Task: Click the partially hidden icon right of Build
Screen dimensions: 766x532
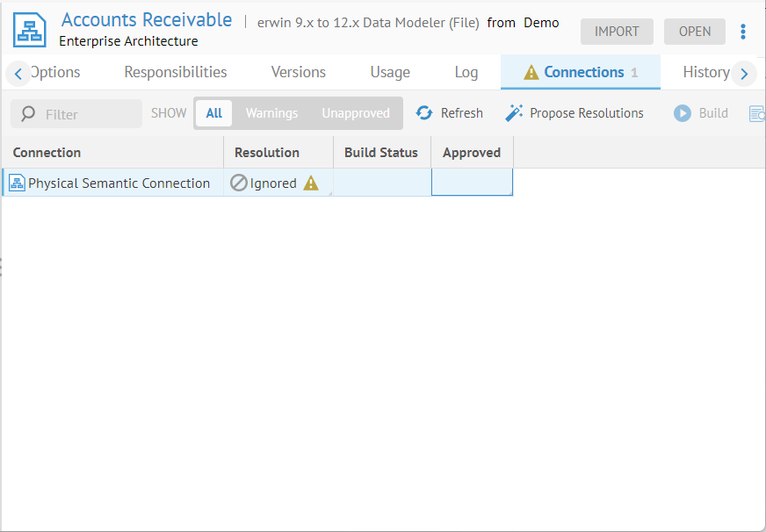Action: point(756,113)
